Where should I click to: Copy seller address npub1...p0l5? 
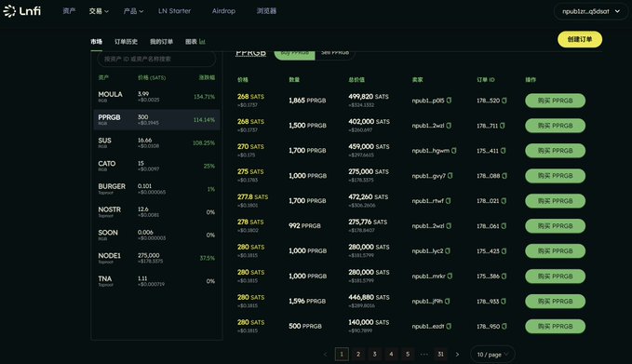coord(449,101)
